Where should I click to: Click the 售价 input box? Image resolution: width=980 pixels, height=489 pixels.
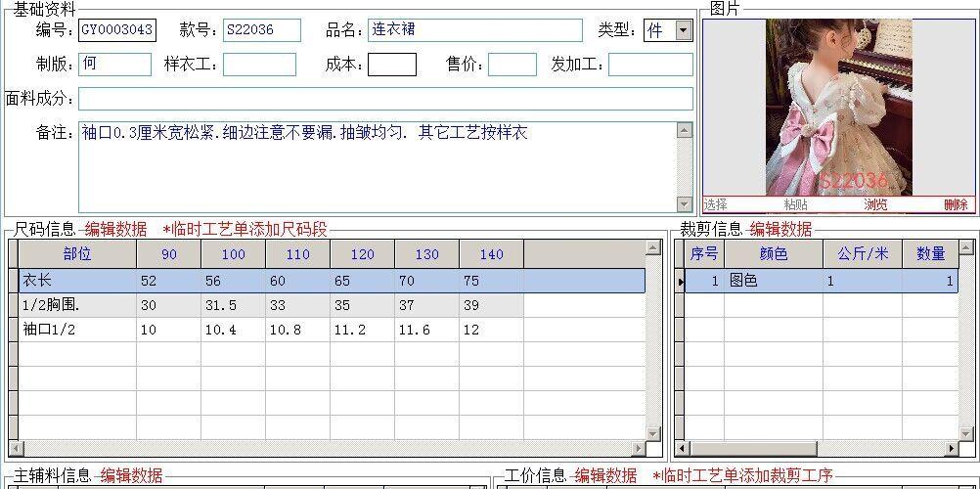tap(512, 65)
